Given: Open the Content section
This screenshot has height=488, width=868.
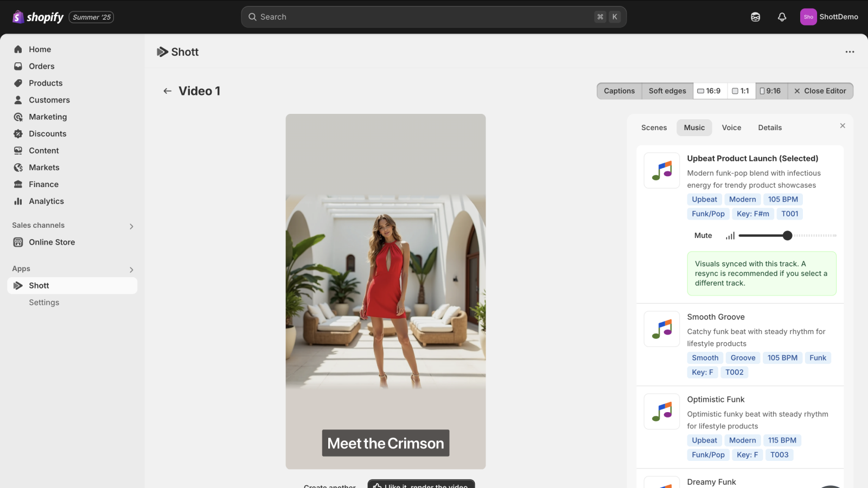Looking at the screenshot, I should (72, 150).
